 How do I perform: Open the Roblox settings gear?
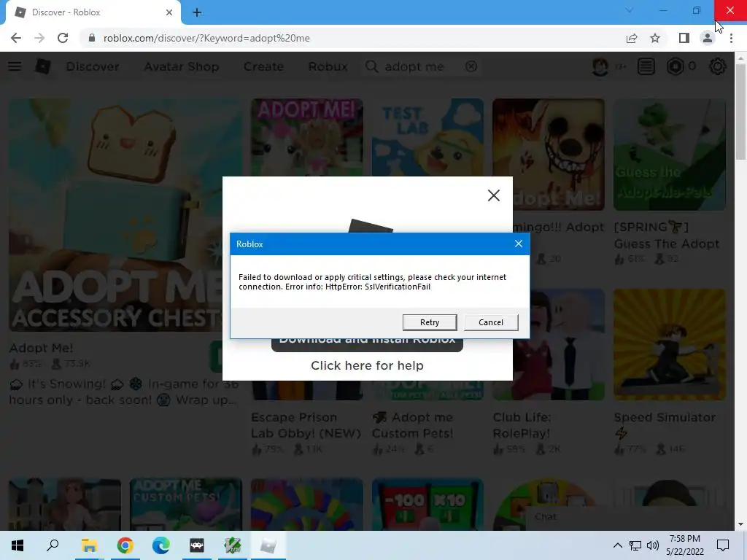[x=718, y=66]
